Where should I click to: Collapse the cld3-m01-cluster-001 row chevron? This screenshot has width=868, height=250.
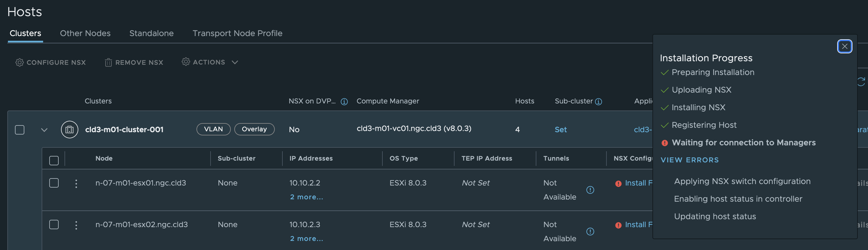[44, 130]
